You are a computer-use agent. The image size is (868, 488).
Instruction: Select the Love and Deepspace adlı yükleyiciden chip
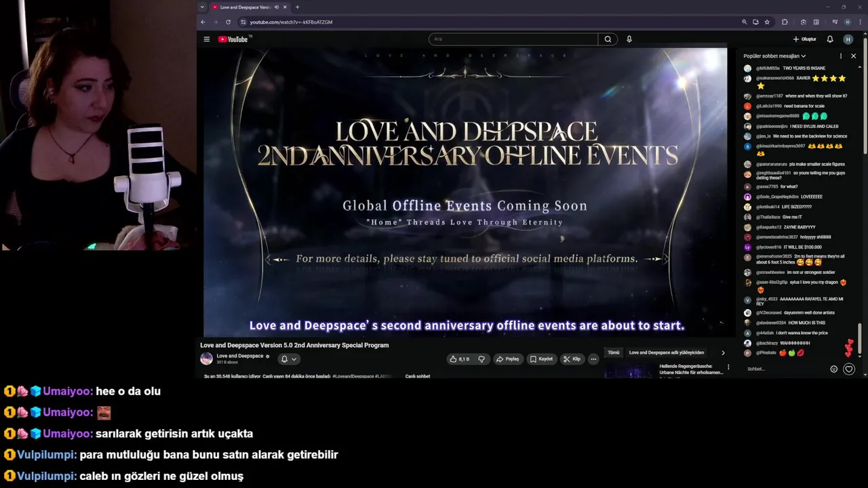coord(667,352)
